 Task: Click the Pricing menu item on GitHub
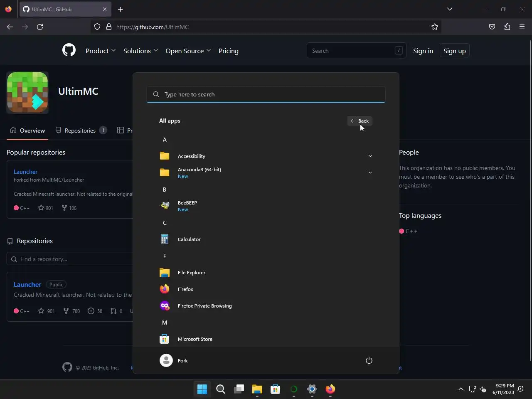[x=229, y=51]
